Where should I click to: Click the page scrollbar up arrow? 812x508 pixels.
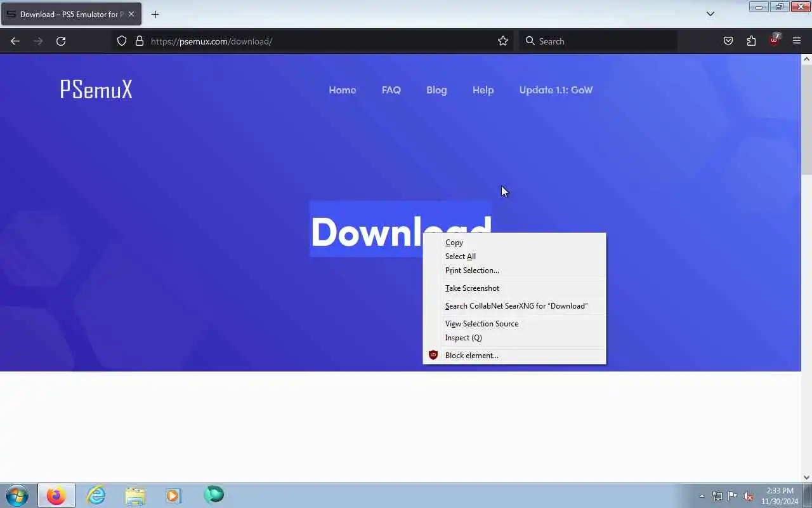(x=806, y=59)
